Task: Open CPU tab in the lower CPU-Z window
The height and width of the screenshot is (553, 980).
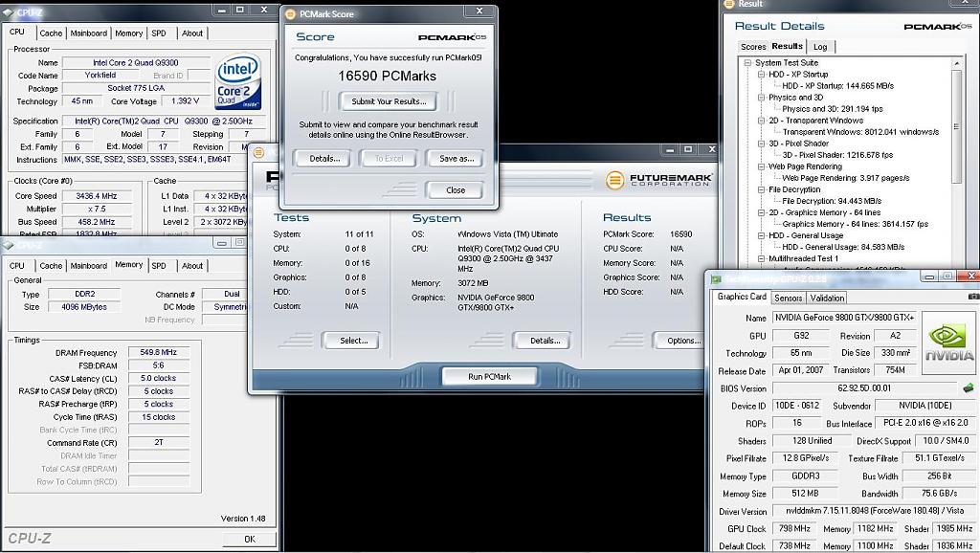Action: 17,266
